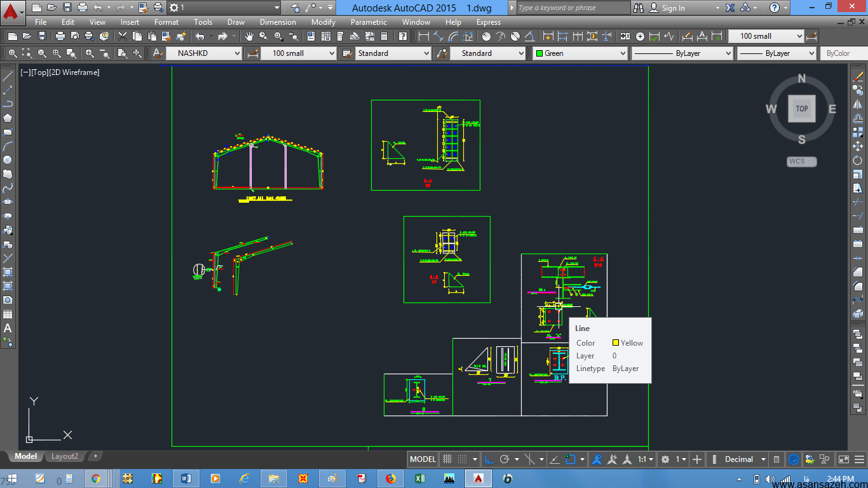
Task: Switch to the Layout2 tab
Action: coord(65,456)
